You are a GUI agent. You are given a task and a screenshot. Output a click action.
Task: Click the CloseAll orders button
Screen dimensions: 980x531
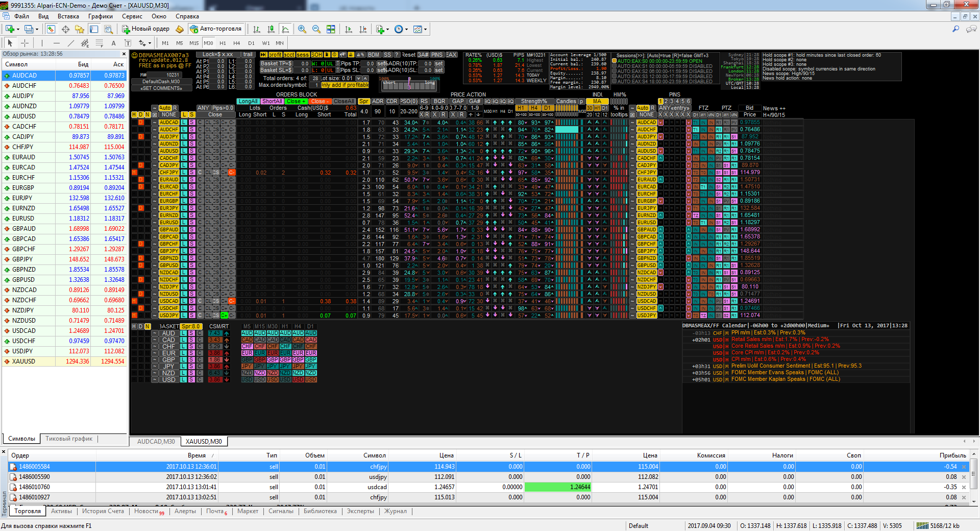(x=344, y=102)
